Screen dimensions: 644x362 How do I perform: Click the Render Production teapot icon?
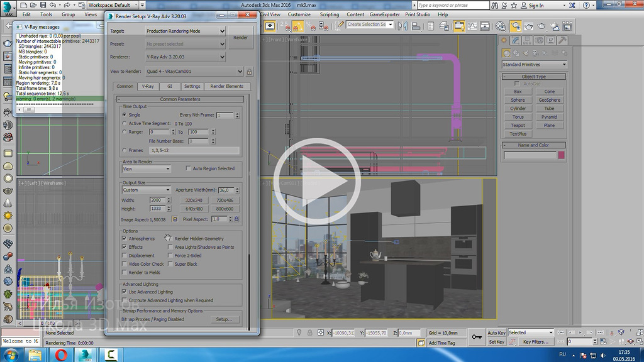(541, 26)
